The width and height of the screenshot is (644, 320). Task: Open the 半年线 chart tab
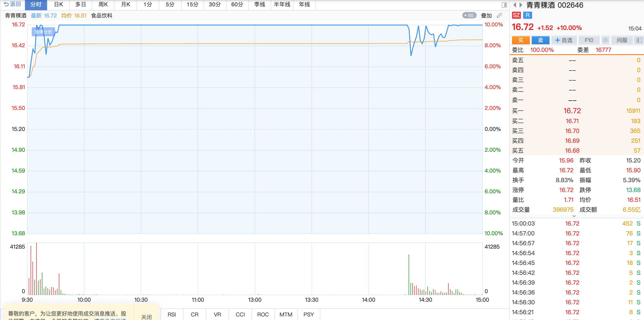point(282,5)
